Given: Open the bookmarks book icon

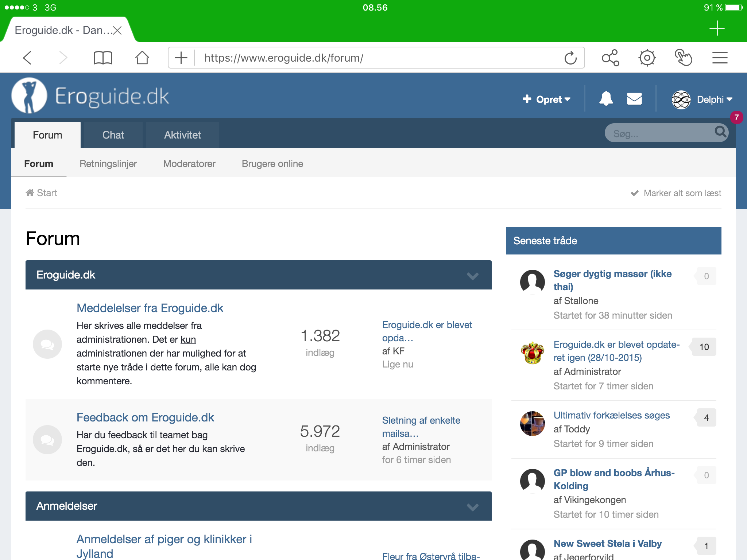Looking at the screenshot, I should pos(103,58).
